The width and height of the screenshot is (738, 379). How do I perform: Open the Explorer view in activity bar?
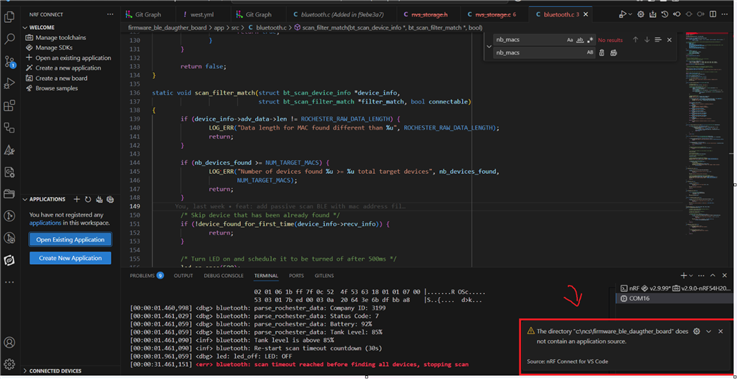(x=9, y=17)
